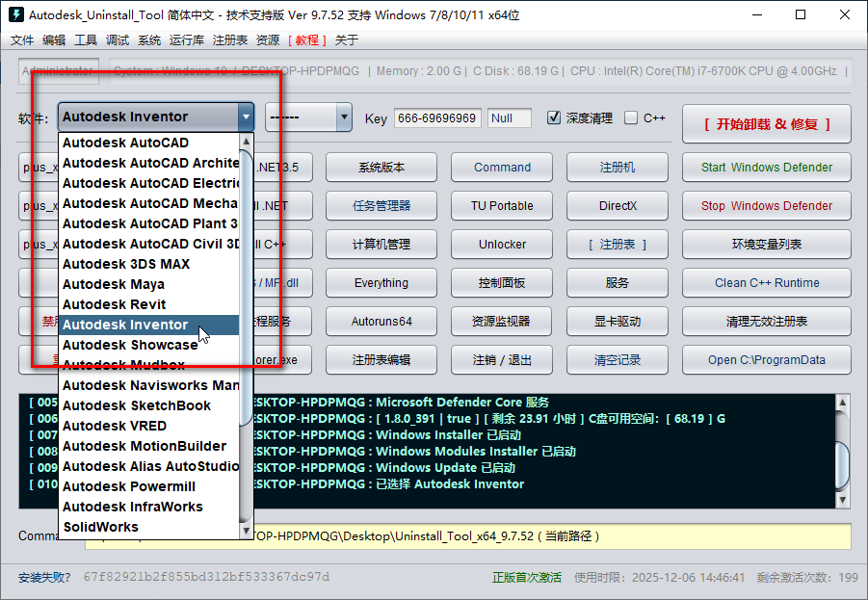This screenshot has width=868, height=600.
Task: Click the hash 67f8292lb2f855bd3l2bf533367dc97d
Action: (206, 577)
